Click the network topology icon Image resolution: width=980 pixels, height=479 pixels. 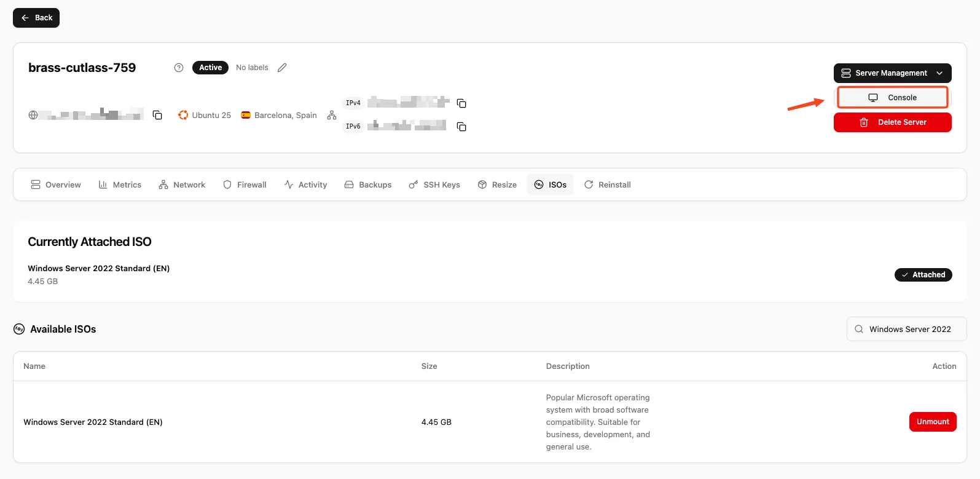click(x=332, y=115)
